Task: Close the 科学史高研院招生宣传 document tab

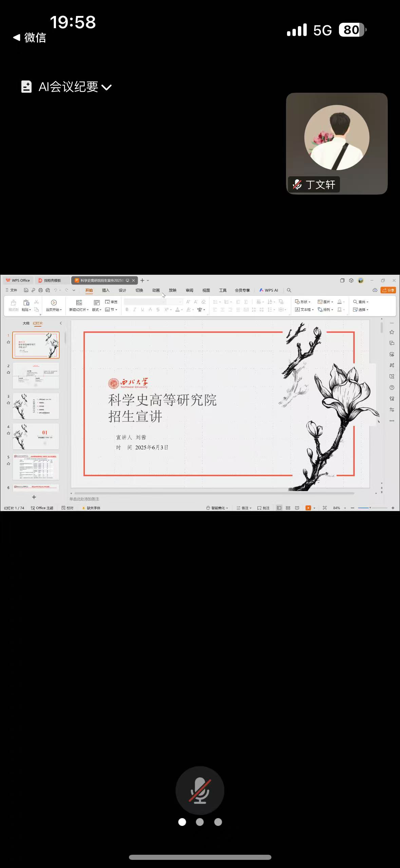Action: click(133, 281)
